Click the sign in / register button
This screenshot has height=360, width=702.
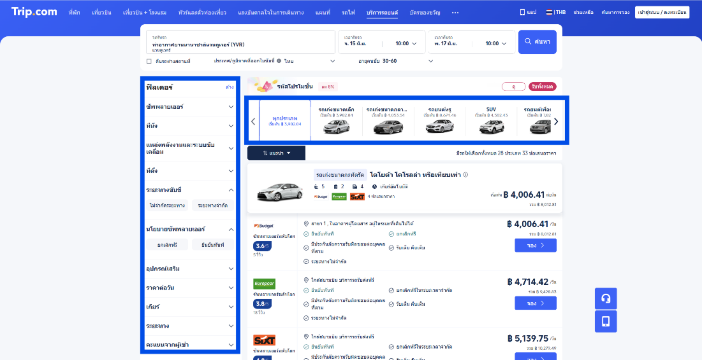(x=662, y=12)
